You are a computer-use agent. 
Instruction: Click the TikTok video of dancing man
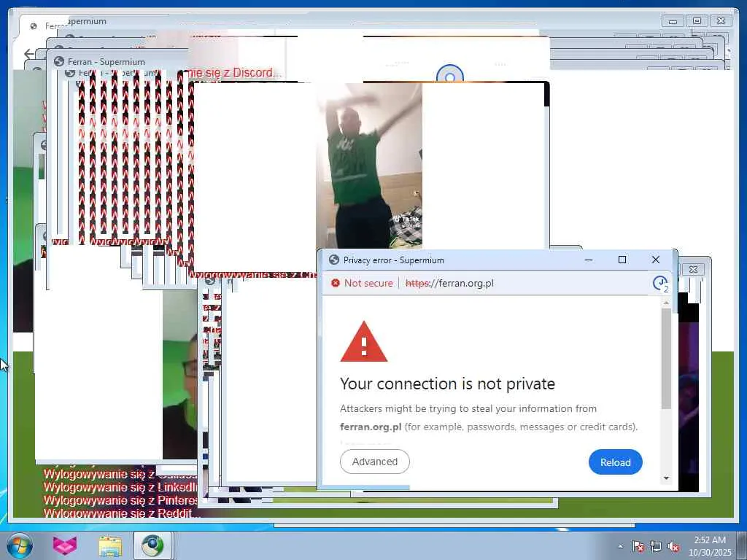coord(368,166)
